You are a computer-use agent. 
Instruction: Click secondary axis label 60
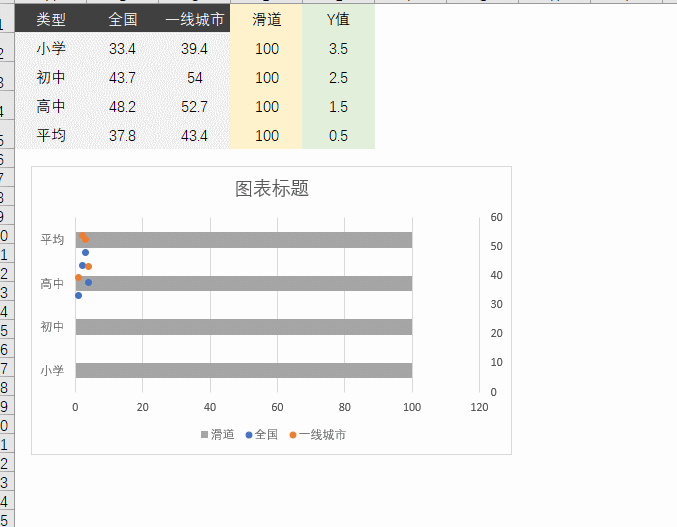tap(497, 217)
